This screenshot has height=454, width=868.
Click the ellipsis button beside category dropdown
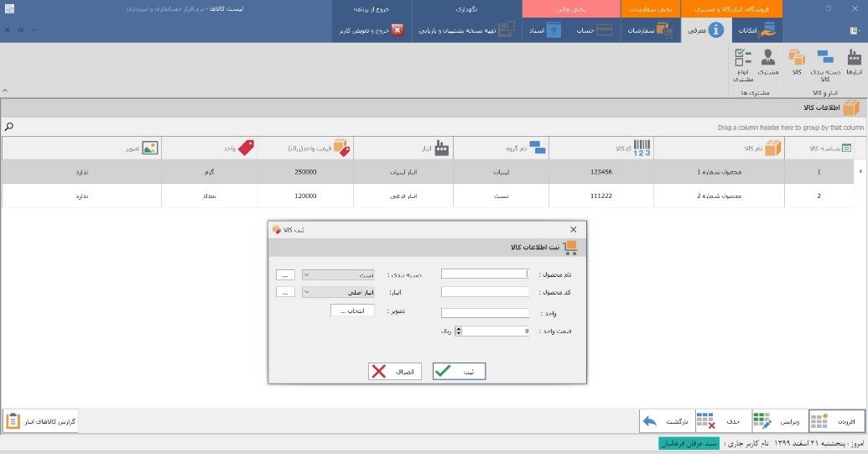285,274
